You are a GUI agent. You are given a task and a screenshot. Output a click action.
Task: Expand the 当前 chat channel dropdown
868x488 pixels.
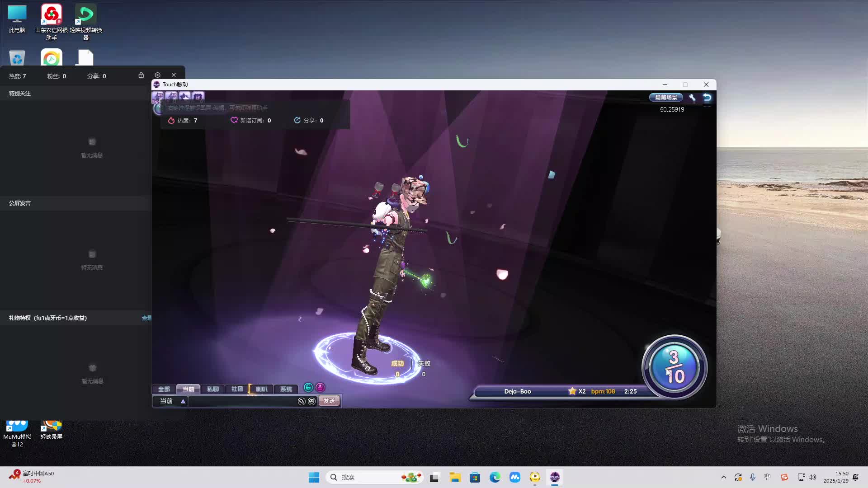[x=183, y=401]
